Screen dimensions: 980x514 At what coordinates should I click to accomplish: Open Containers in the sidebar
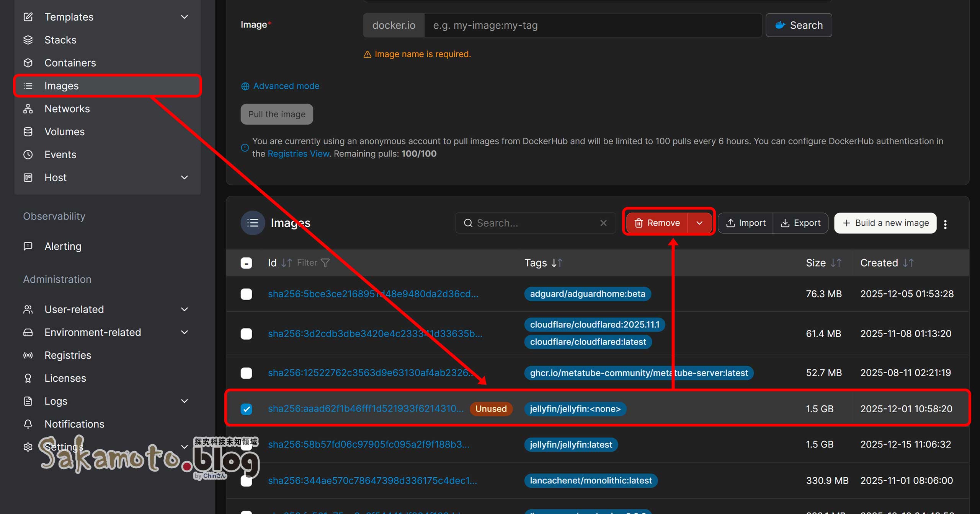tap(70, 63)
